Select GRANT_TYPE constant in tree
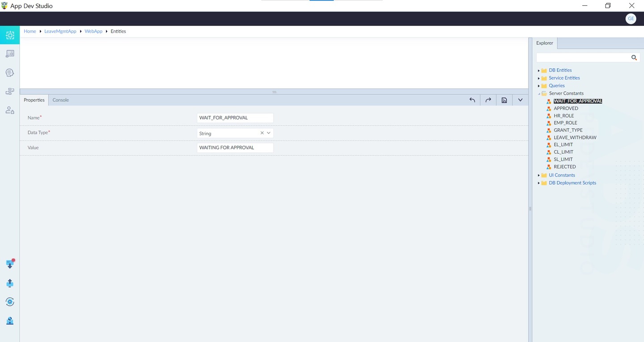The width and height of the screenshot is (644, 342). pyautogui.click(x=568, y=130)
